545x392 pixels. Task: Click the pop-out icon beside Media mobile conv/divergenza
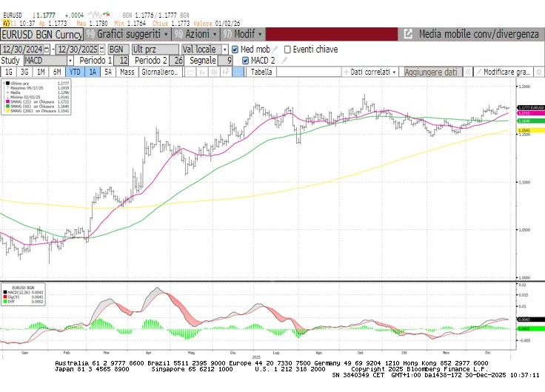[x=408, y=35]
